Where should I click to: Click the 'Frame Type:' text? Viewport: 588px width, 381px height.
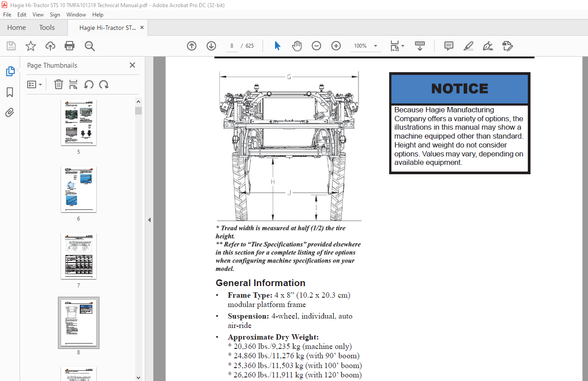(250, 295)
